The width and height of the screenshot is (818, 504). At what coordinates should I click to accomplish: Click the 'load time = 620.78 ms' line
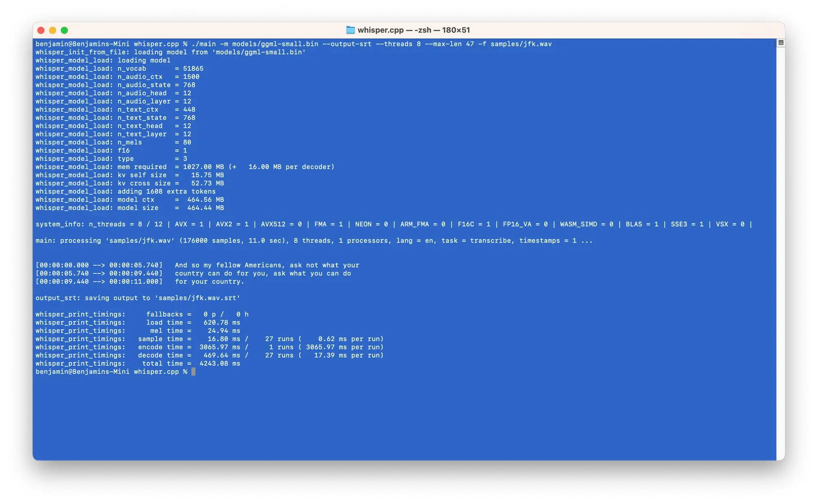click(138, 322)
